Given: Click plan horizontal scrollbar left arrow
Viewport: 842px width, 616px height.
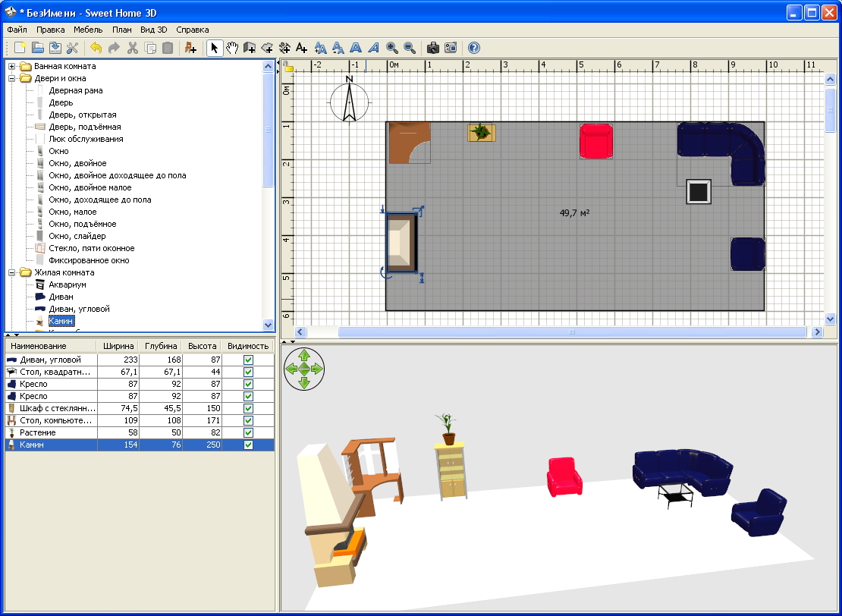Looking at the screenshot, I should 300,332.
